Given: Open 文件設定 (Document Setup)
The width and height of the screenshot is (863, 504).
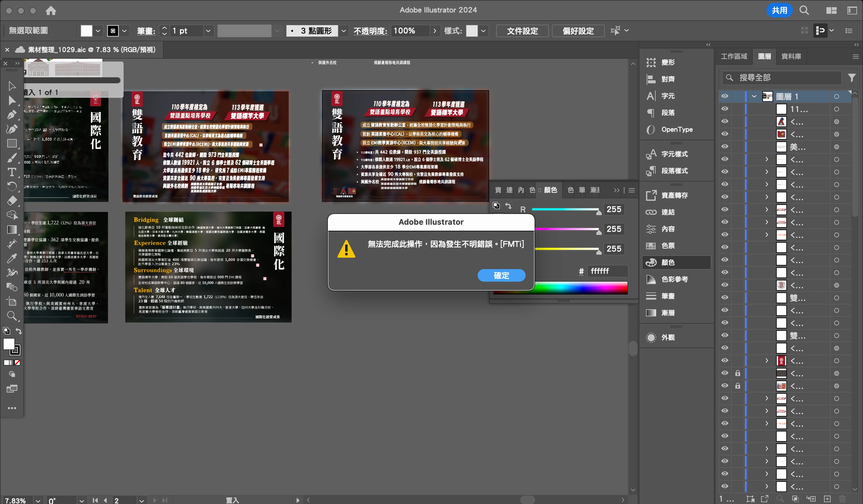Looking at the screenshot, I should point(522,31).
